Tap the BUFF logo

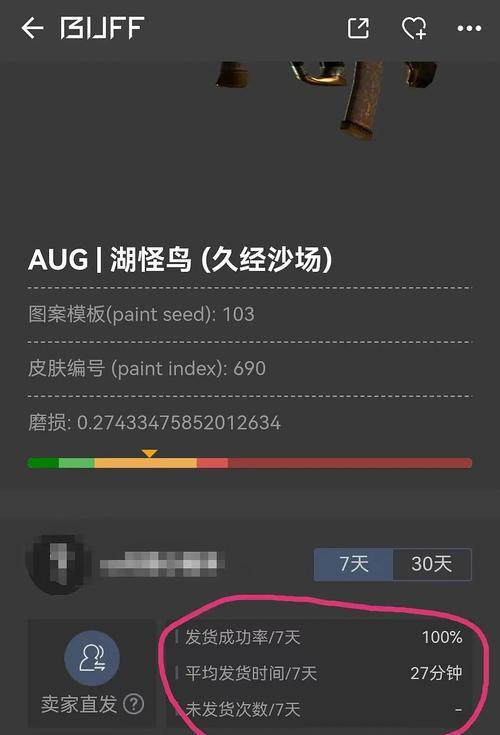[102, 28]
